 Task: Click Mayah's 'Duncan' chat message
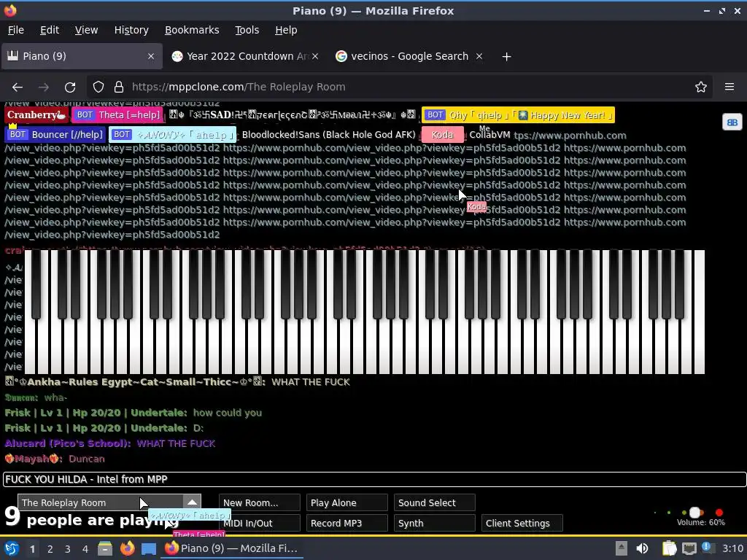click(x=87, y=459)
